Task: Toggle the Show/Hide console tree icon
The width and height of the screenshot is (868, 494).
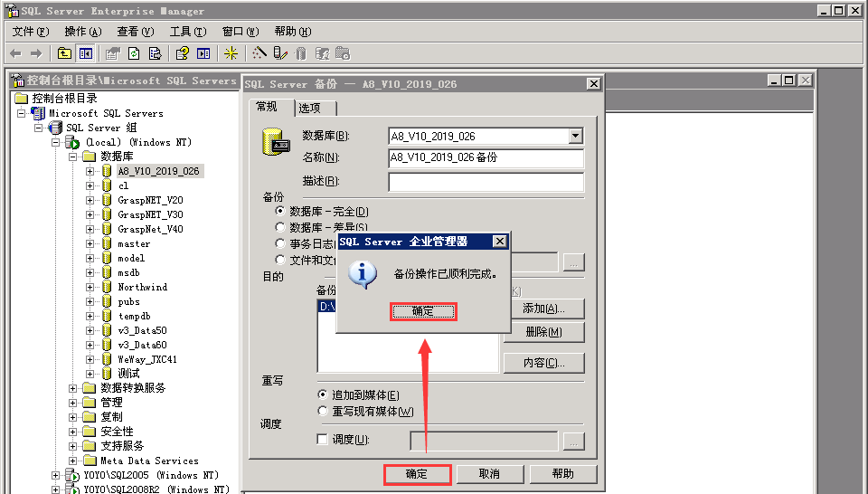Action: pos(85,53)
